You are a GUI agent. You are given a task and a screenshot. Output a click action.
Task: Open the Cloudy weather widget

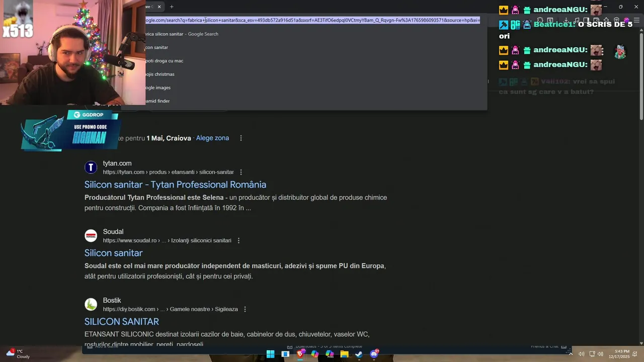pos(18,354)
